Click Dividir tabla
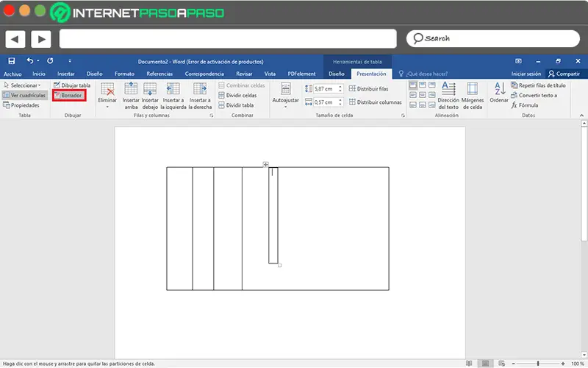This screenshot has width=588, height=368. click(236, 105)
